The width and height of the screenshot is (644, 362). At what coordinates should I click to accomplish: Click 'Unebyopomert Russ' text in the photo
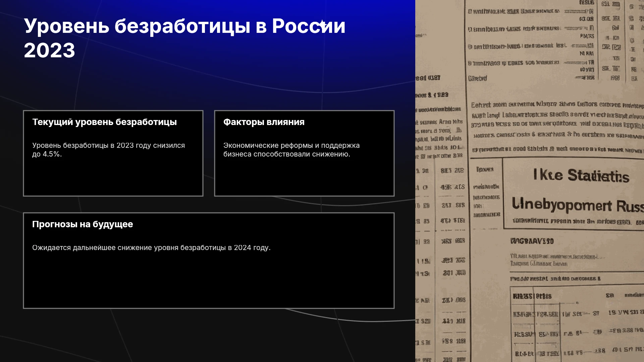(578, 205)
